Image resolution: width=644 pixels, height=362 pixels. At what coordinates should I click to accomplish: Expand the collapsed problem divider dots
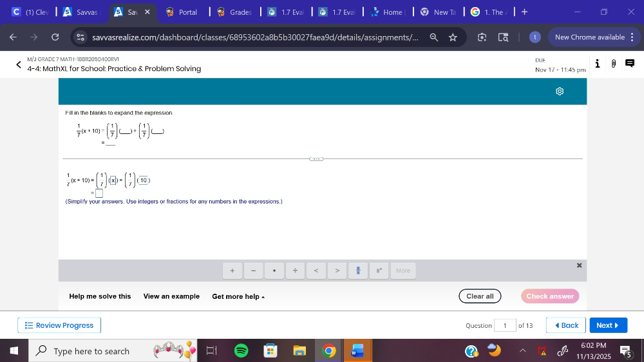point(316,158)
